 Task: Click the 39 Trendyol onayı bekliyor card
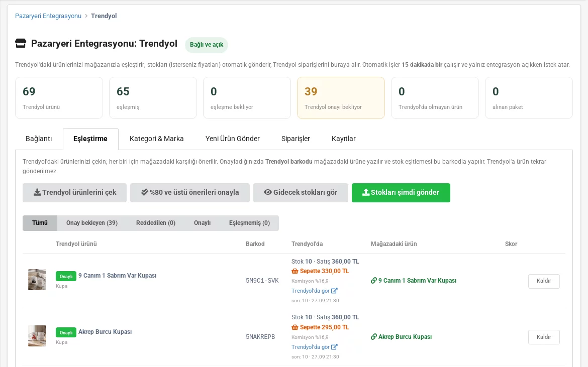click(341, 98)
